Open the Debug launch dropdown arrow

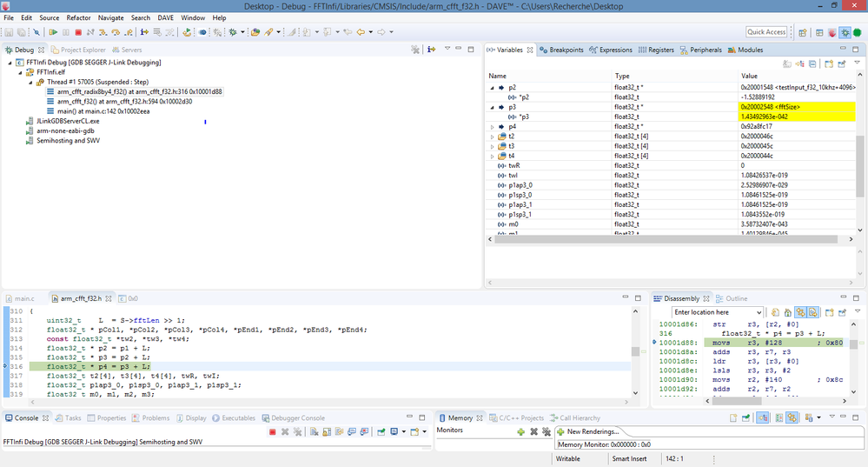click(x=242, y=32)
